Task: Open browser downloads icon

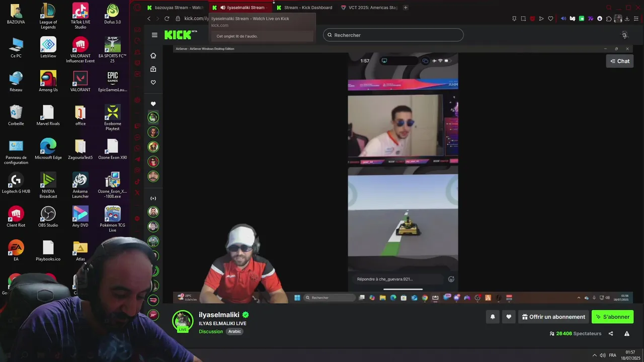Action: (x=627, y=19)
